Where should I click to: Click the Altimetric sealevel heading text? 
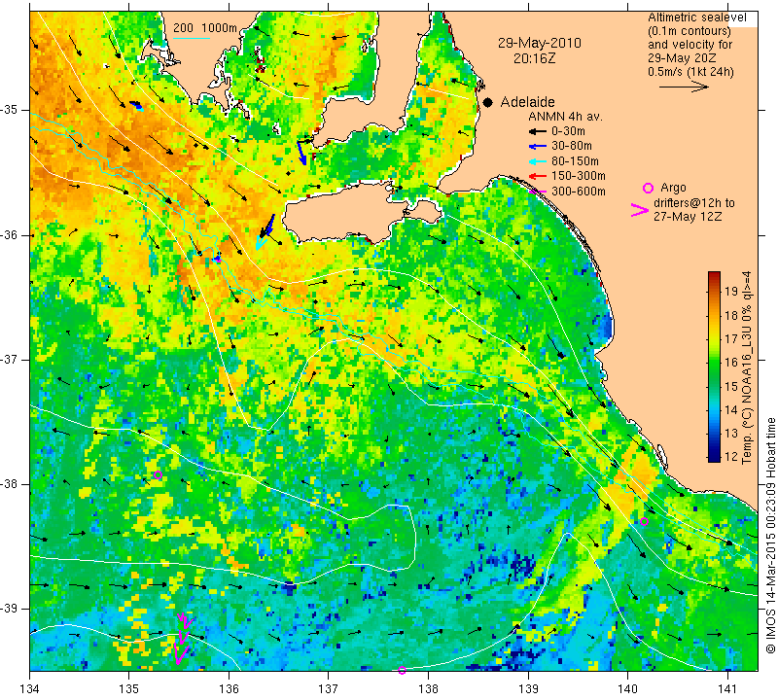pyautogui.click(x=696, y=17)
